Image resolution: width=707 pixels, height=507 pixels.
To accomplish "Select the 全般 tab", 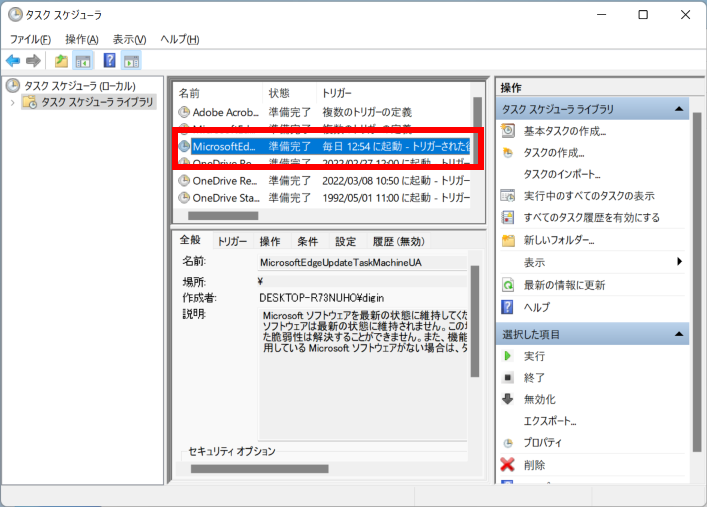I will (x=190, y=240).
